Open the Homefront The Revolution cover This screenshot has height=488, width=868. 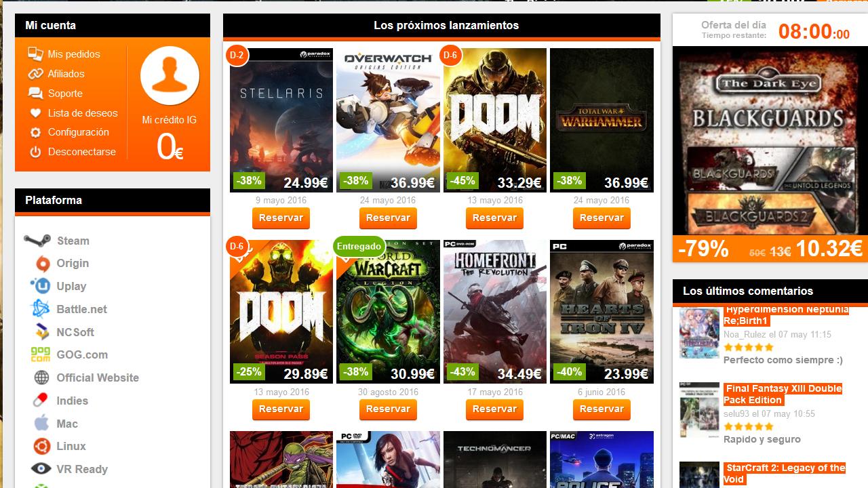pos(495,312)
